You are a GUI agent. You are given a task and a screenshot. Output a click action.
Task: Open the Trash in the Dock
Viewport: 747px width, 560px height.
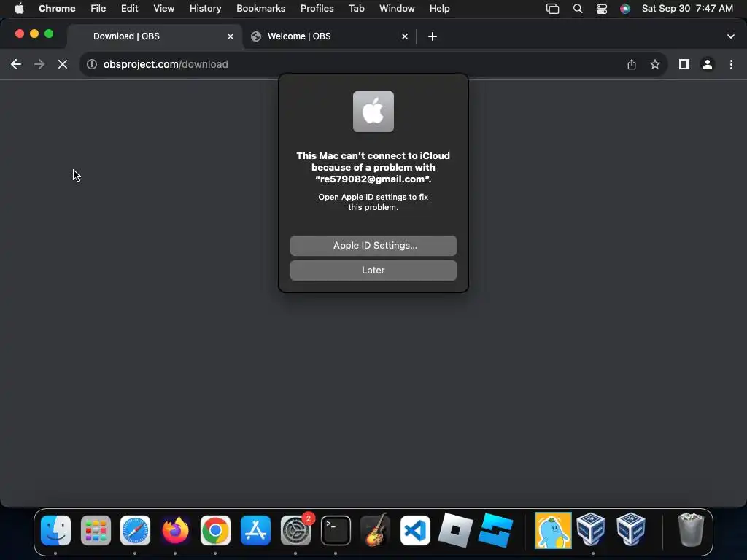691,530
